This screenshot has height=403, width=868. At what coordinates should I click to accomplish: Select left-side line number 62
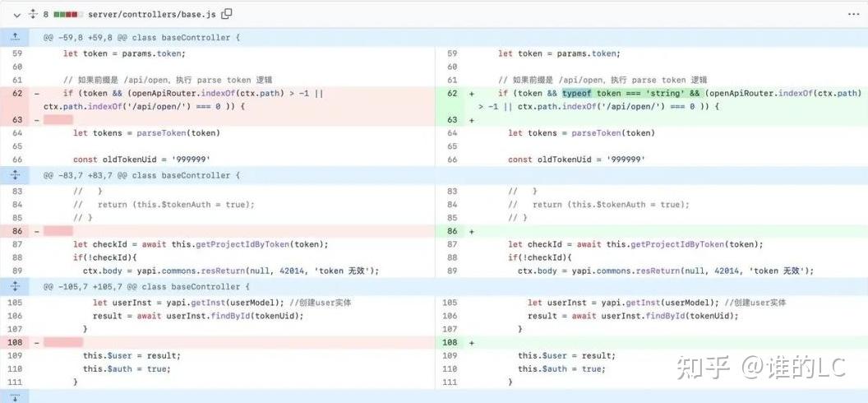point(16,94)
